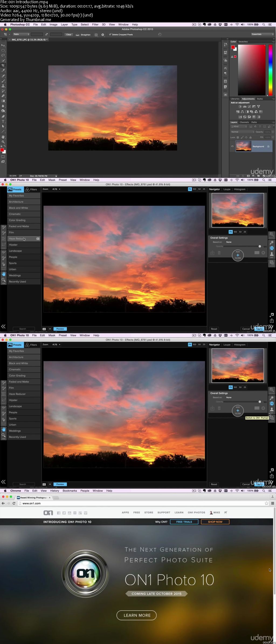Viewport: 276px width, 644px height.
Task: Open the Ratio dropdown in crop options
Action: [x=21, y=34]
